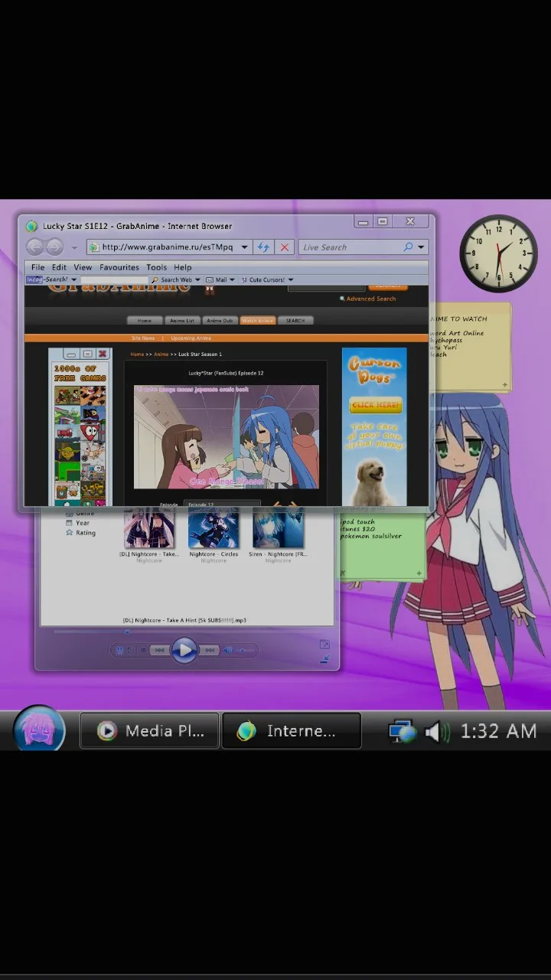
Task: Open the Episode 12 selector dropdown
Action: pos(222,505)
